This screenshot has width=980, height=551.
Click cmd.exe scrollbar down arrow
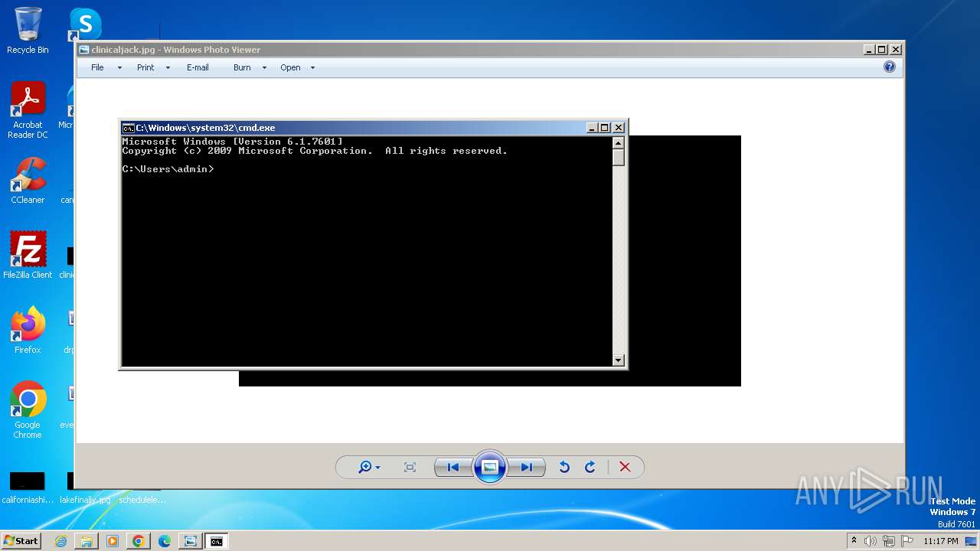click(x=619, y=360)
